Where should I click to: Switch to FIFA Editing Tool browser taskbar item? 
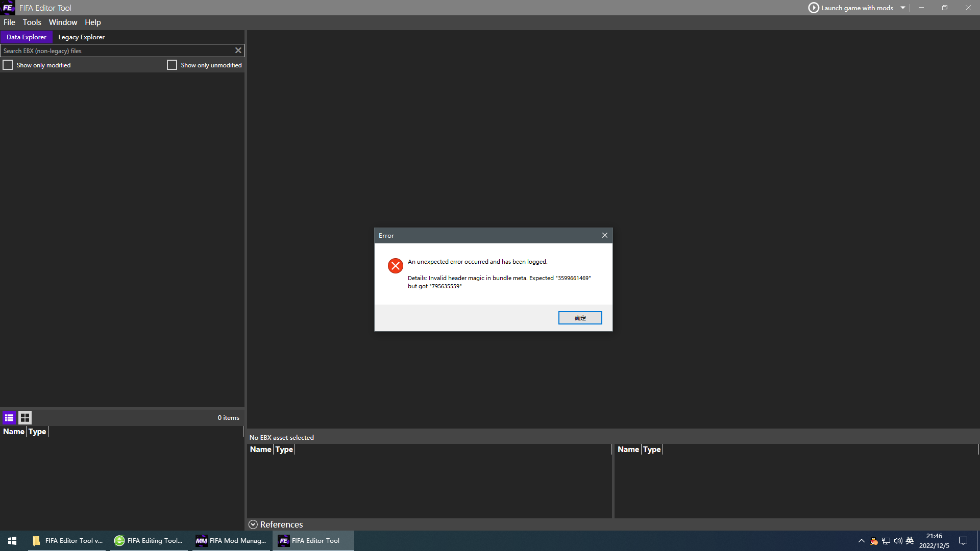click(x=149, y=541)
